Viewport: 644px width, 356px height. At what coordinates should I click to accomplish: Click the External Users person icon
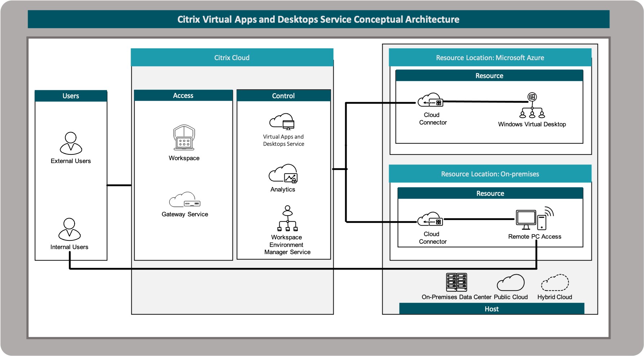(x=71, y=143)
